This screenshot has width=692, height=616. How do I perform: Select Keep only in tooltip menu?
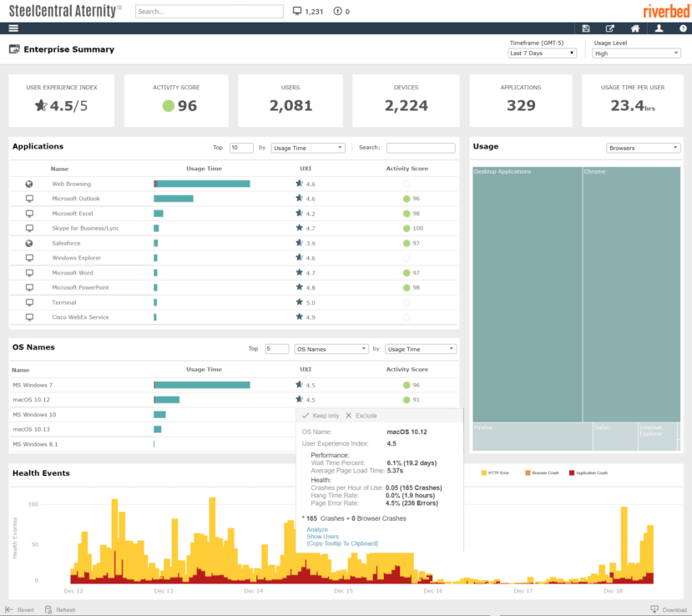tap(326, 416)
